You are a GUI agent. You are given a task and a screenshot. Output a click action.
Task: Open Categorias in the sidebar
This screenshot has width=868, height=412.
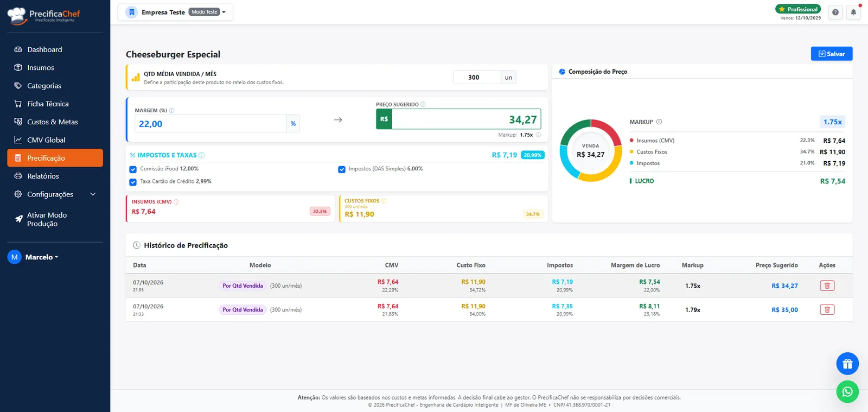[55, 86]
